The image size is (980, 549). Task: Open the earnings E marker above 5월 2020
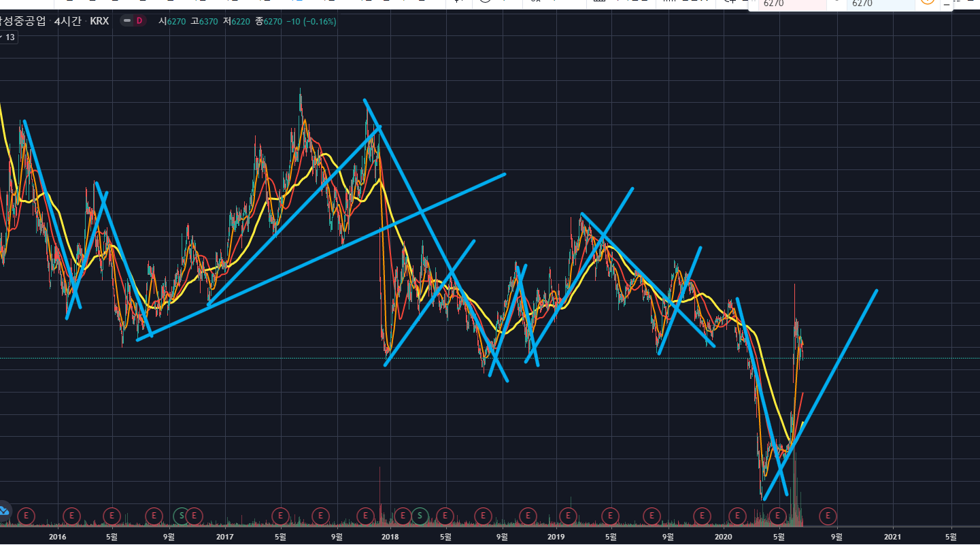pos(779,516)
